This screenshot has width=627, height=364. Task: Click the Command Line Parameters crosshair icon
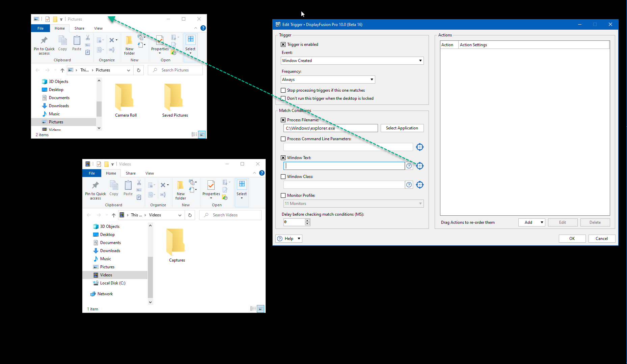tap(419, 147)
